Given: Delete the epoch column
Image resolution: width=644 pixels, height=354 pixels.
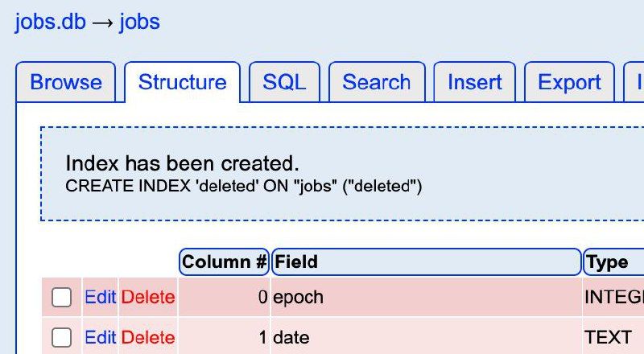Looking at the screenshot, I should (x=148, y=298).
